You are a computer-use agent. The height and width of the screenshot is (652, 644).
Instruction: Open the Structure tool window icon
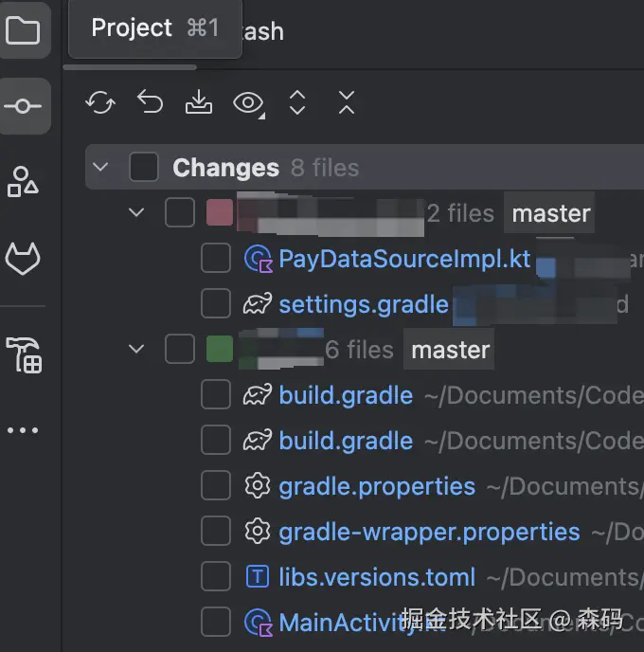pyautogui.click(x=24, y=181)
